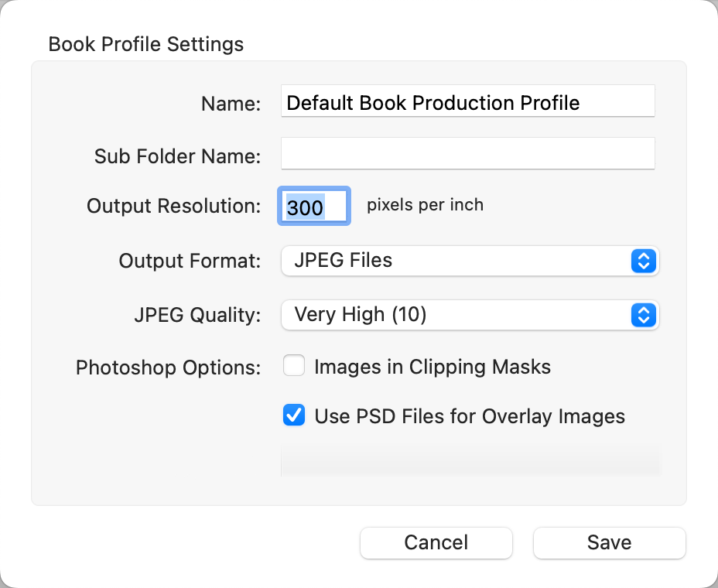Screen dimensions: 718x588
Task: Uncheck Use PSD Files for Overlay Images
Action: coord(294,416)
